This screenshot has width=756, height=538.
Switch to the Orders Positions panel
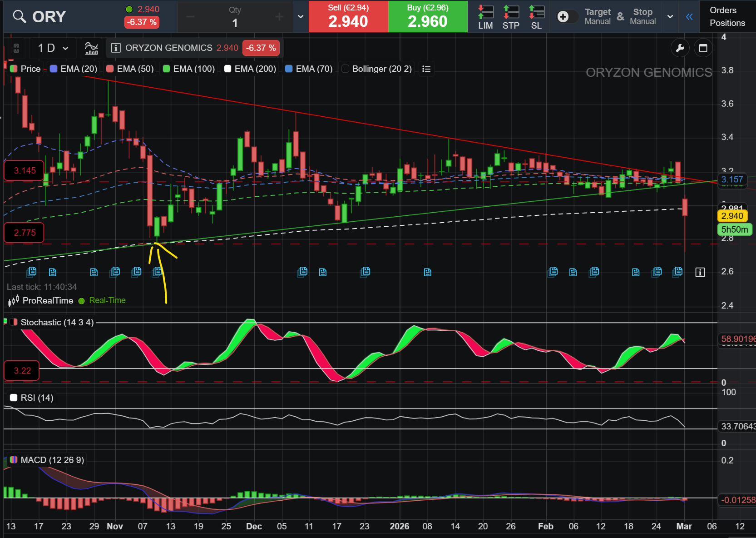pos(727,16)
